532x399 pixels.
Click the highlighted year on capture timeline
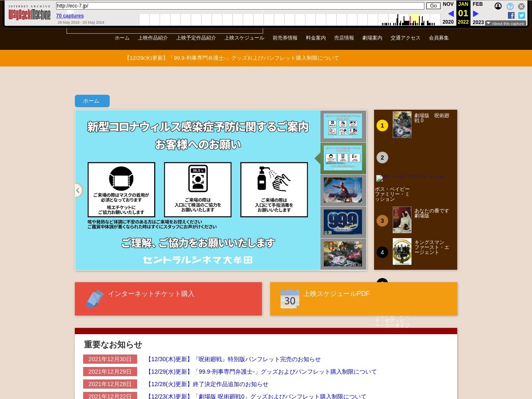click(x=414, y=20)
